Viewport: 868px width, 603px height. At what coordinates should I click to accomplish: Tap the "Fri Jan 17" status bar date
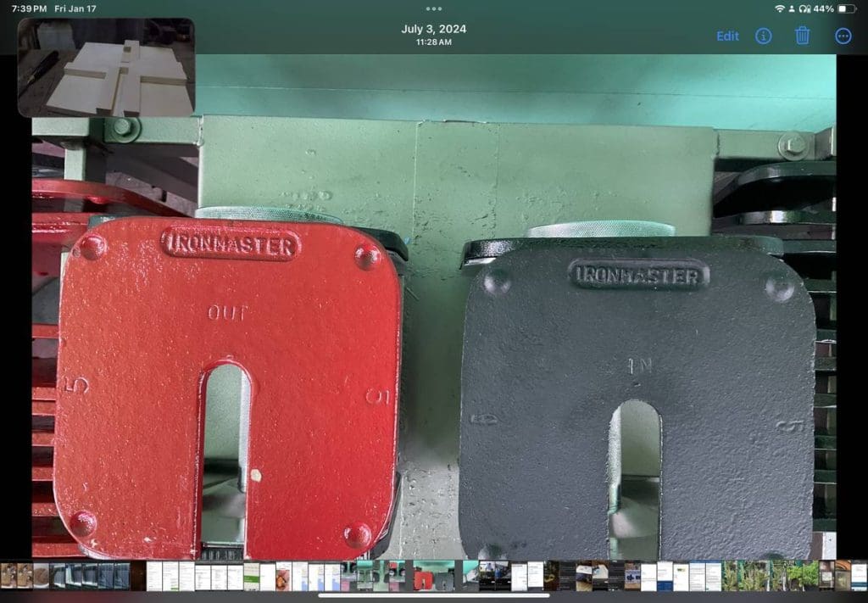pyautogui.click(x=75, y=8)
